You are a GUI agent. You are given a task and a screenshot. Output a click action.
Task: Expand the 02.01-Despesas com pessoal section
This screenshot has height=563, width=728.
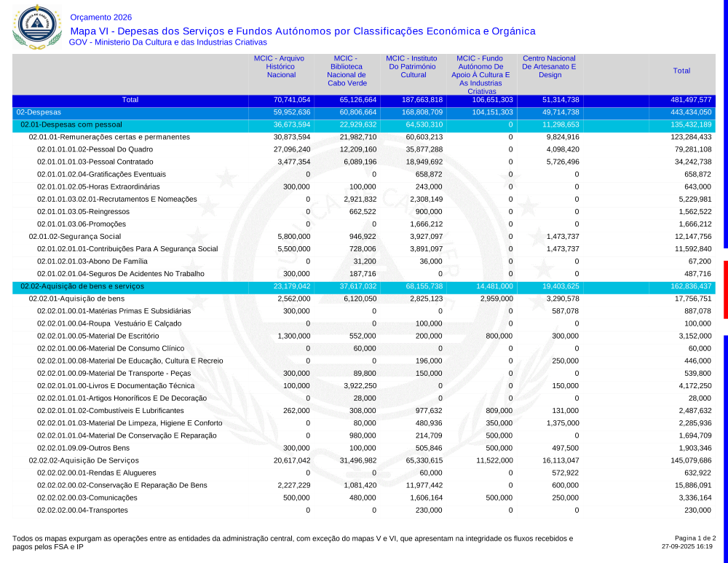coord(71,125)
